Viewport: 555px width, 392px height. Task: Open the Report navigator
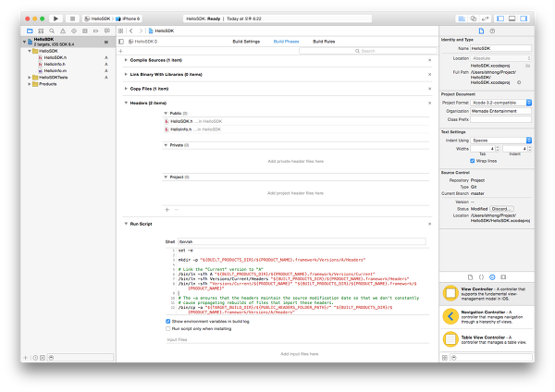(x=107, y=31)
